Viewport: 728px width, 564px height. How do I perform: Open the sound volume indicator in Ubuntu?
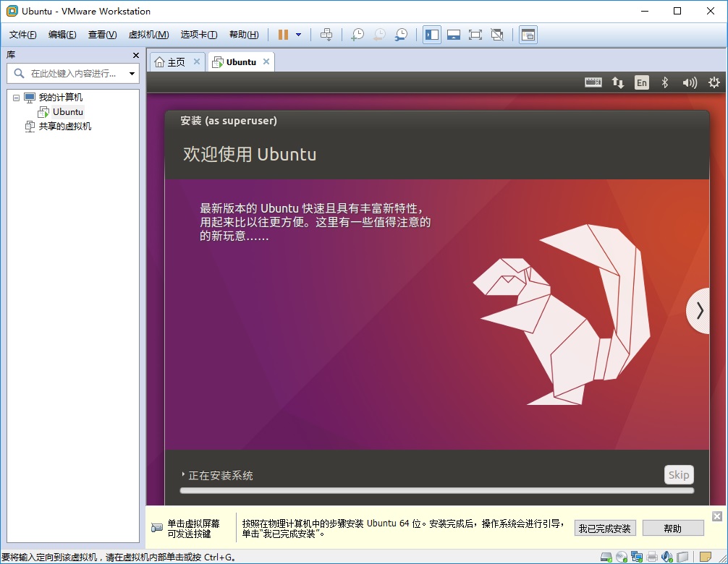pos(690,82)
